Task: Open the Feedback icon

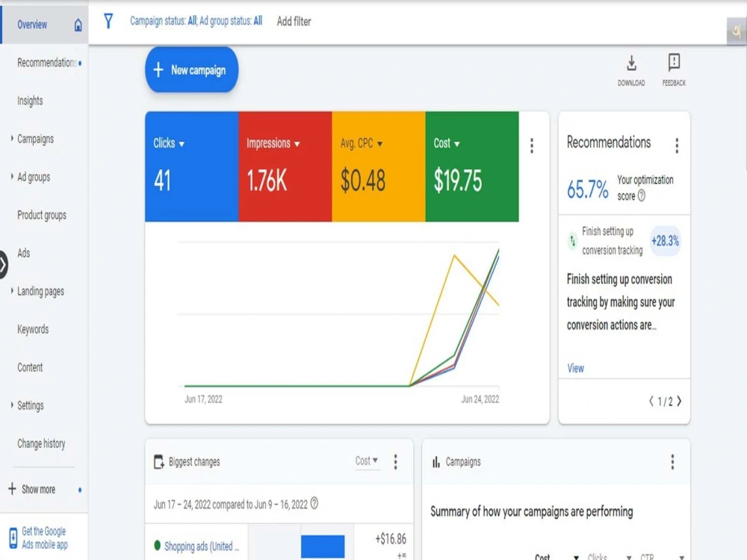Action: pyautogui.click(x=674, y=63)
